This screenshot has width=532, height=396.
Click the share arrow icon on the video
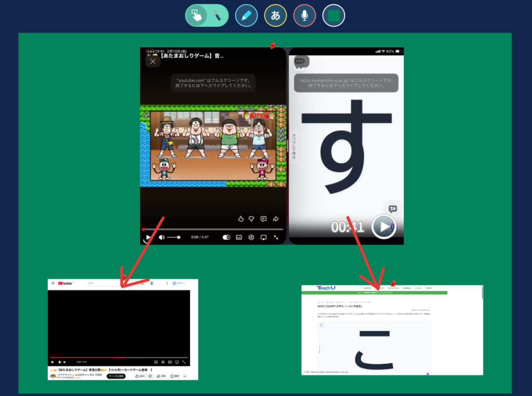[276, 219]
